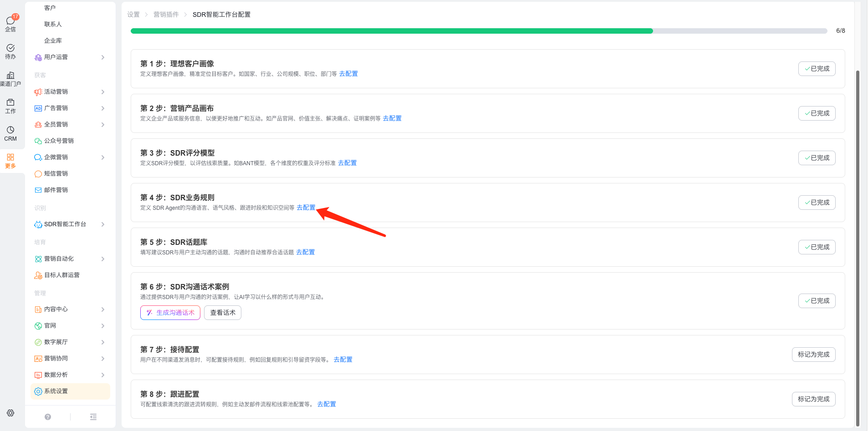
Task: Mark step 7 接待配置 as complete
Action: coord(813,355)
